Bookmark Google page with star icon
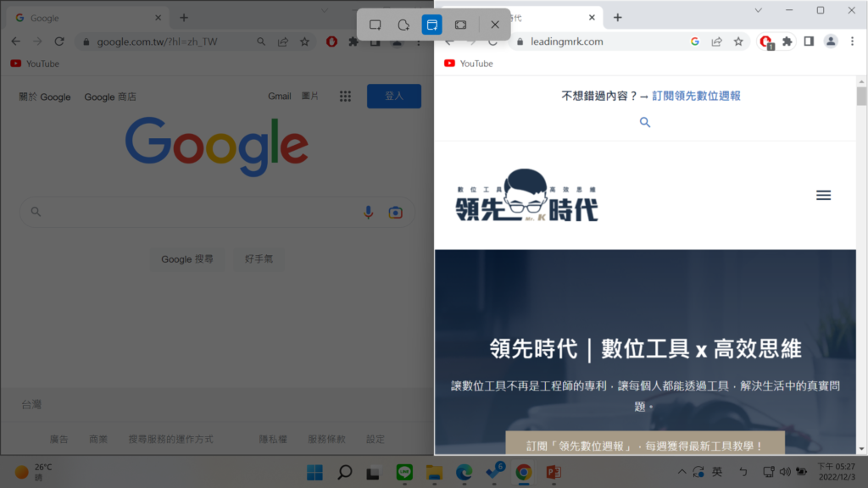The height and width of the screenshot is (488, 868). 304,42
